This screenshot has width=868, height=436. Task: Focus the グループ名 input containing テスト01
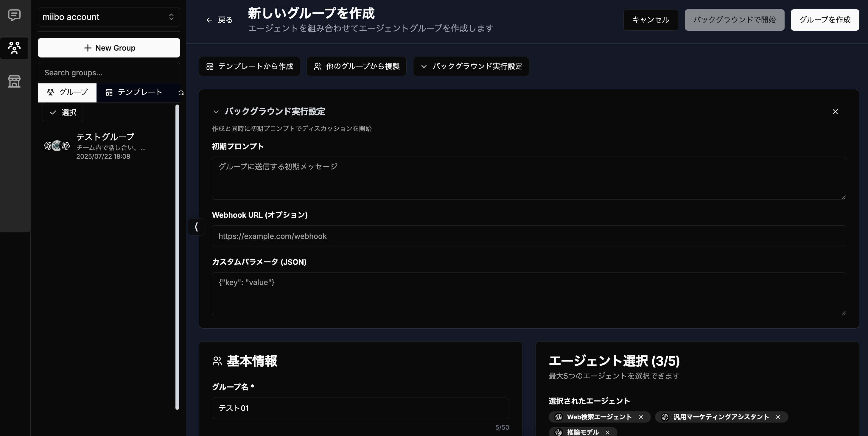[x=360, y=408]
